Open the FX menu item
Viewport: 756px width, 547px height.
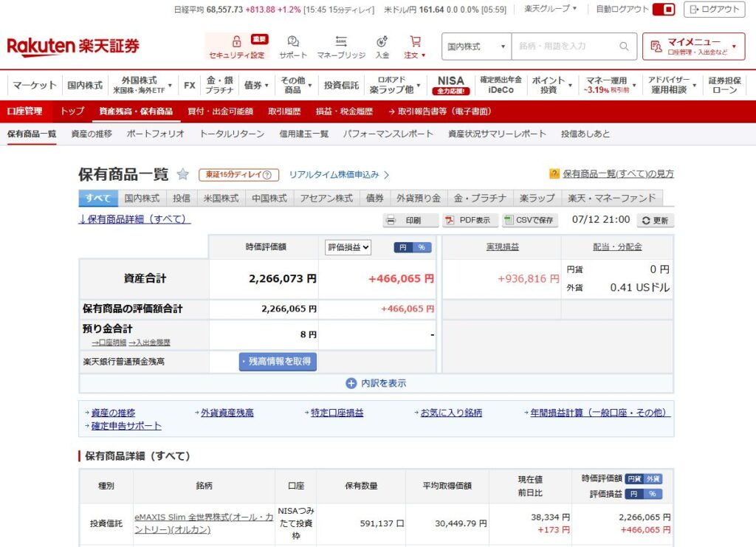(x=190, y=86)
